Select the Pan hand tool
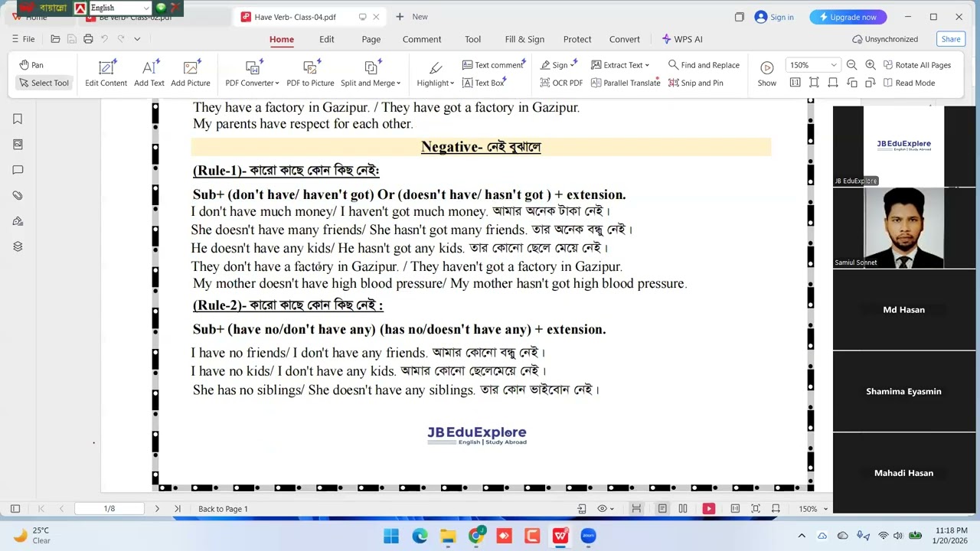980x551 pixels. click(31, 65)
